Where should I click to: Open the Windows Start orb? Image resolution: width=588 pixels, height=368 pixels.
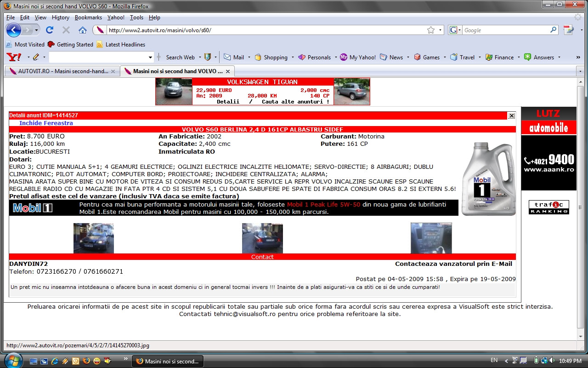12,360
